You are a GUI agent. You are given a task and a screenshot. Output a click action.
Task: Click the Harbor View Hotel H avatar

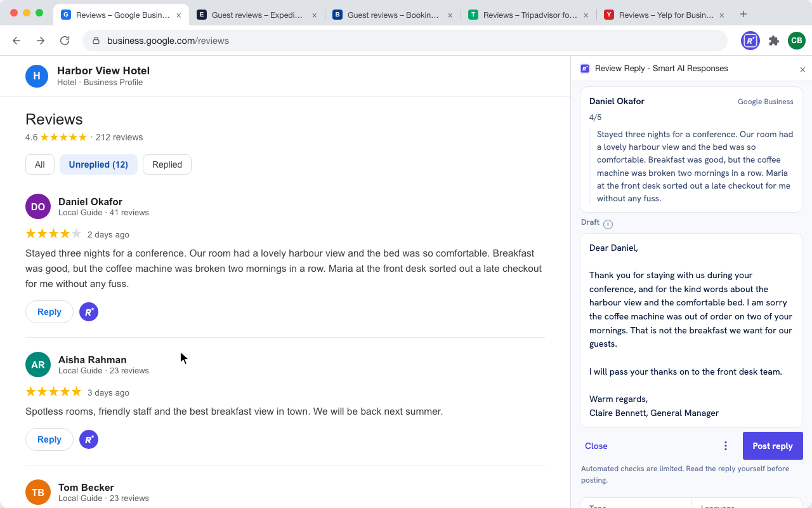(x=37, y=76)
